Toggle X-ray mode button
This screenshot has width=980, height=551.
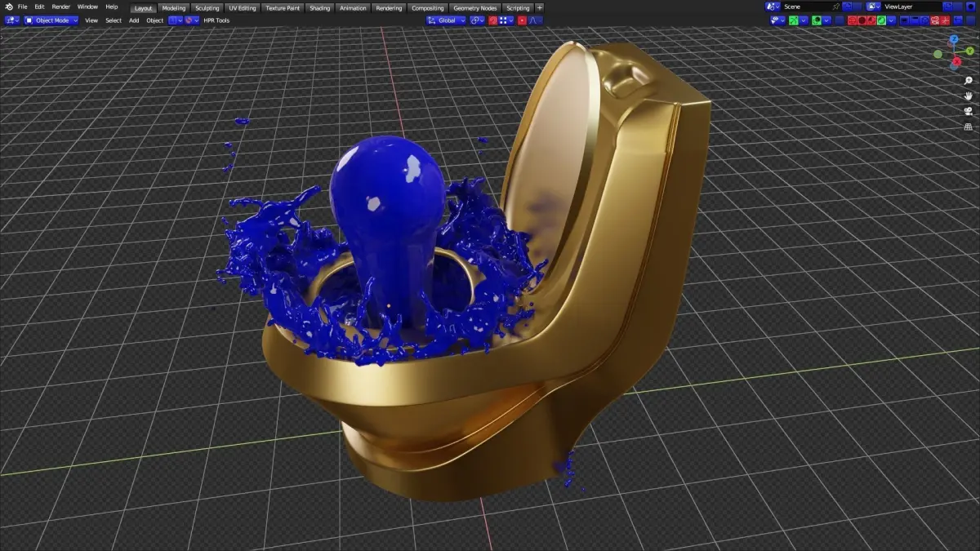click(840, 20)
